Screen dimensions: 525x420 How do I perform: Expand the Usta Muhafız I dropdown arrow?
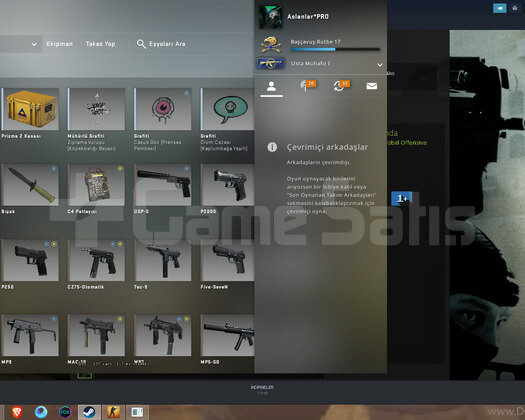pyautogui.click(x=380, y=64)
